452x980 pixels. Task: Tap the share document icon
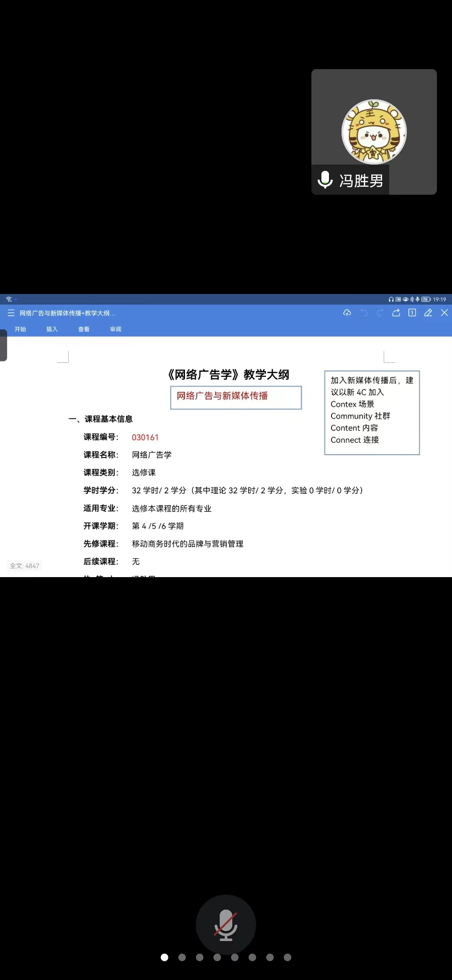pos(396,313)
